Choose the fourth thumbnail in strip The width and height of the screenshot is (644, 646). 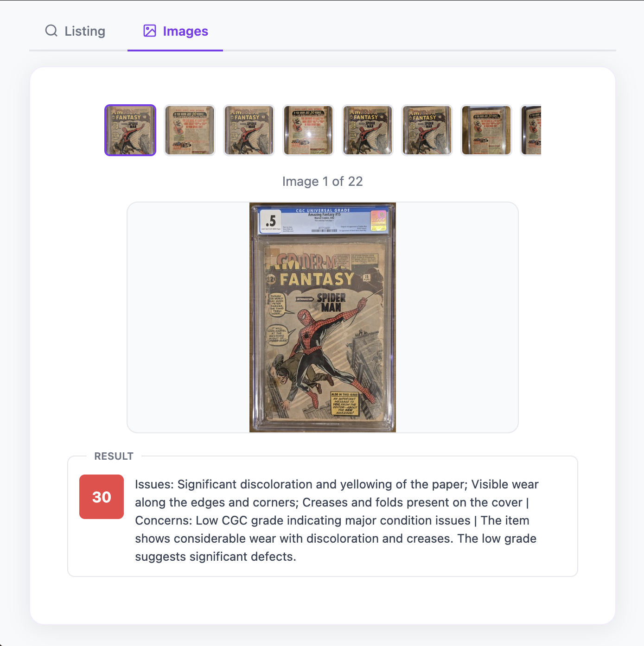308,130
